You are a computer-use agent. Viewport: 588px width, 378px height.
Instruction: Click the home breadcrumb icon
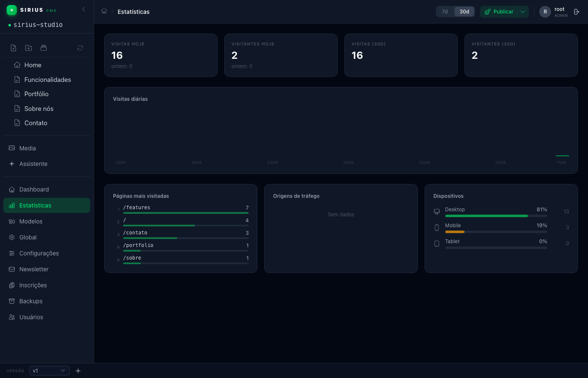point(104,11)
